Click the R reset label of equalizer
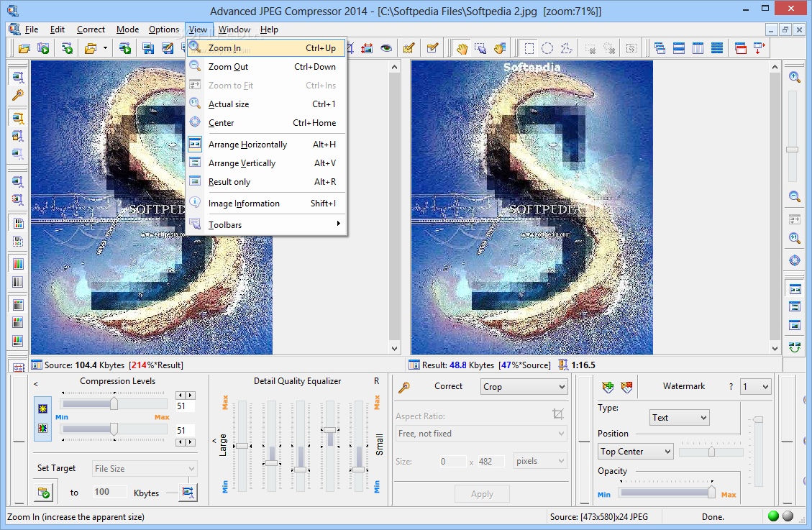This screenshot has height=530, width=812. point(376,381)
